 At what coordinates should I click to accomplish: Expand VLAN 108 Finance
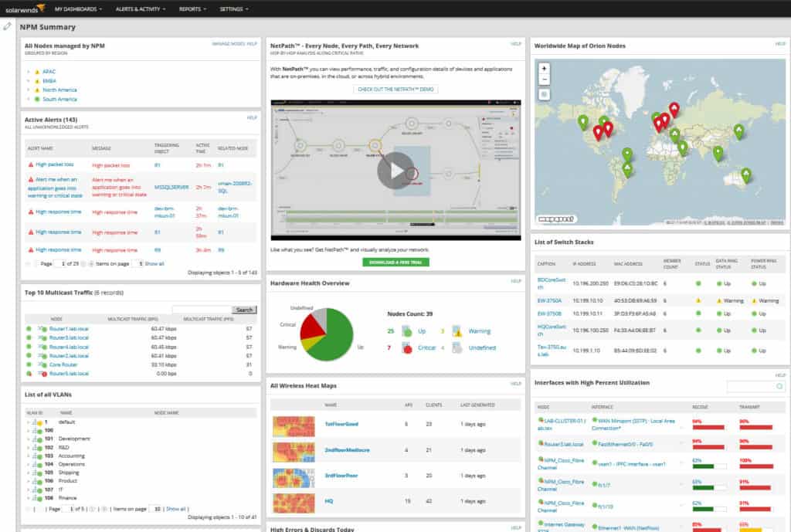(x=28, y=498)
